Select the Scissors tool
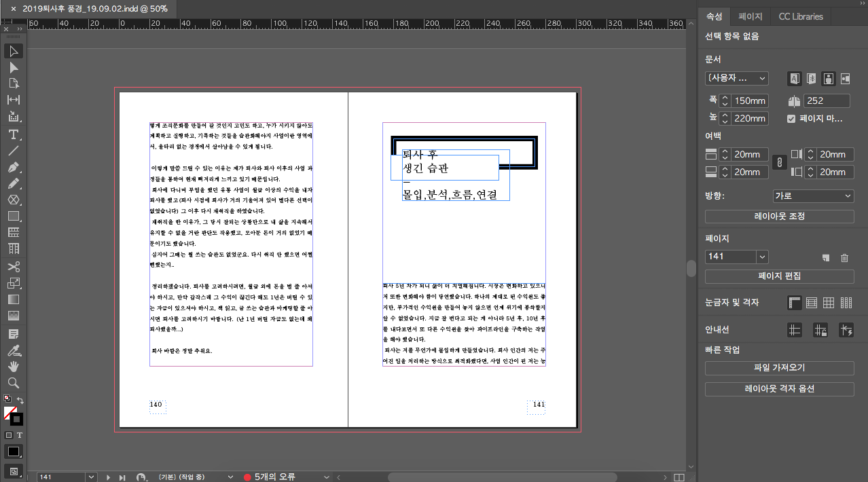Image resolution: width=868 pixels, height=482 pixels. pos(13,266)
